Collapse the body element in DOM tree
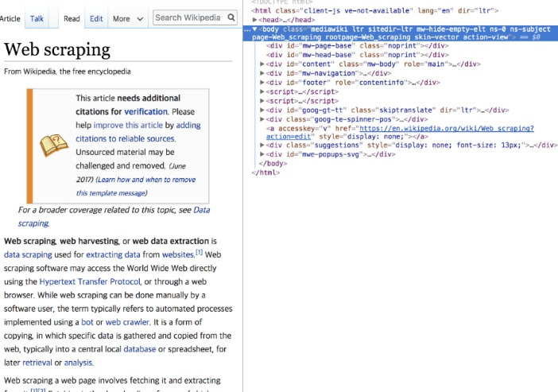The width and height of the screenshot is (558, 392). coord(255,29)
